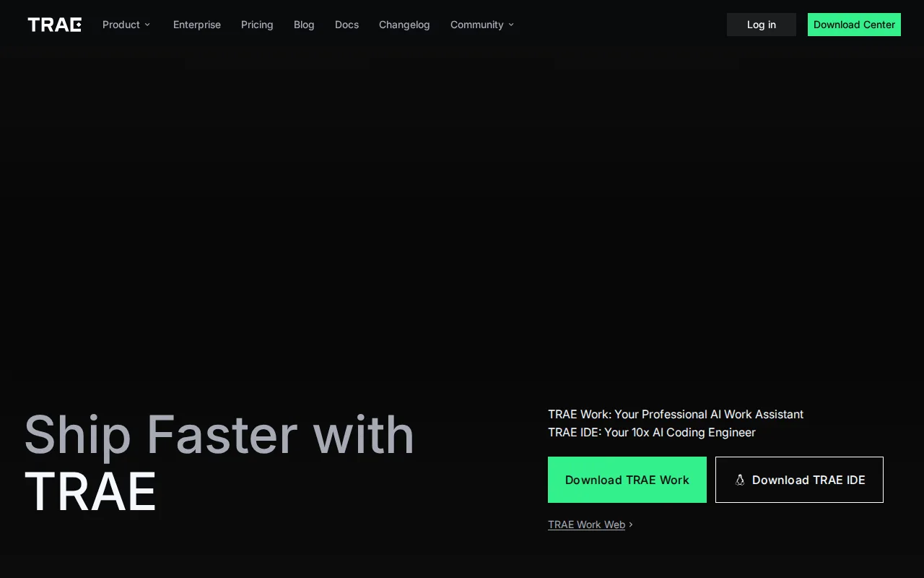Open the Blog from the navigation bar

pyautogui.click(x=304, y=25)
